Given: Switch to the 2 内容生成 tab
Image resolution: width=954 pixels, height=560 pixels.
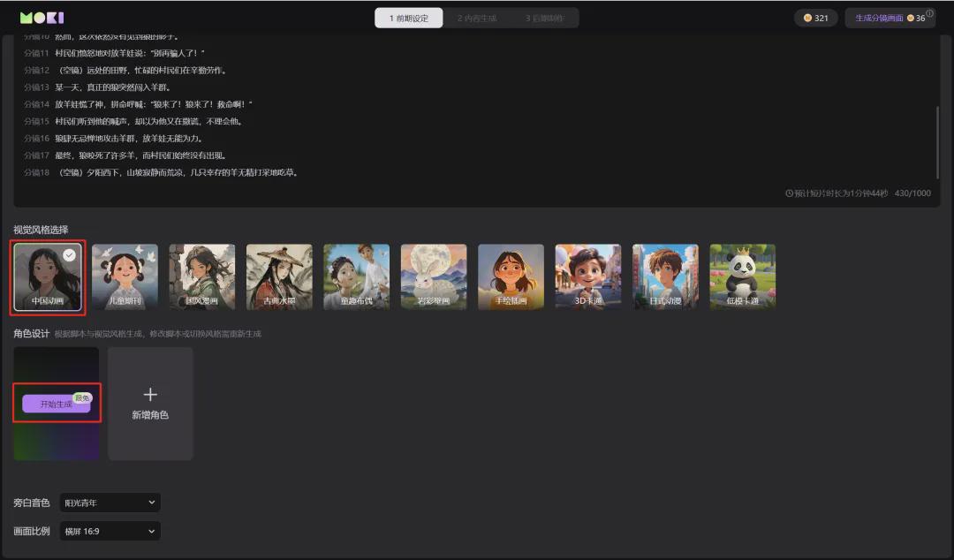Looking at the screenshot, I should pos(477,17).
